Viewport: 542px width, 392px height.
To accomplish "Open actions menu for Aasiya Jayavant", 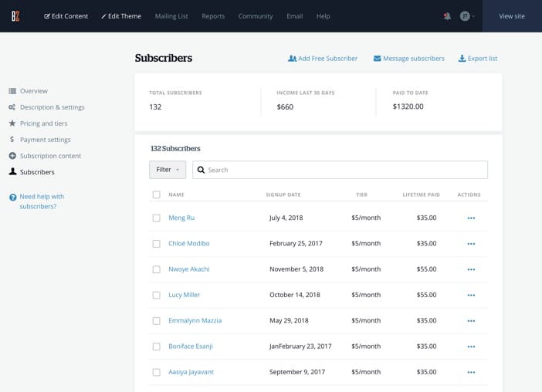I will [x=471, y=372].
